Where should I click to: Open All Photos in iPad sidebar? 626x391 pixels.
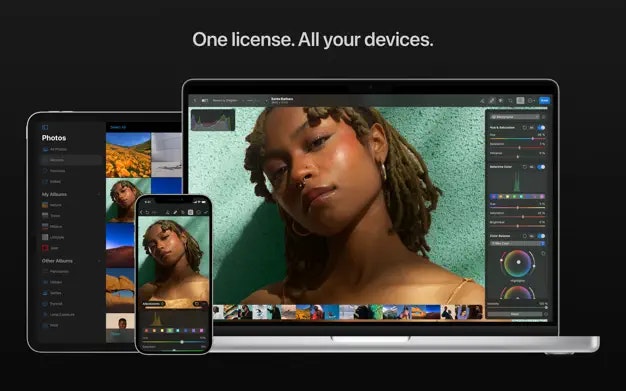(55, 149)
